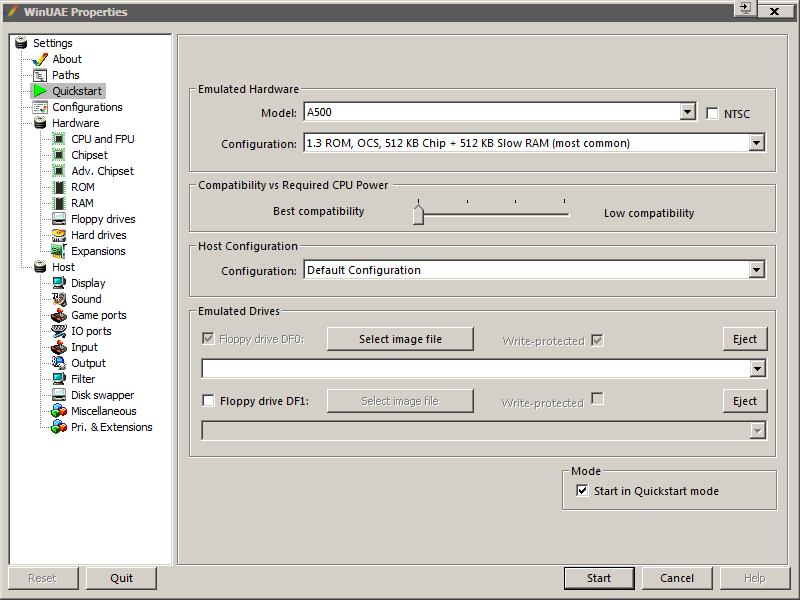Click the far-right end of the compatibility slider track

pyautogui.click(x=565, y=214)
